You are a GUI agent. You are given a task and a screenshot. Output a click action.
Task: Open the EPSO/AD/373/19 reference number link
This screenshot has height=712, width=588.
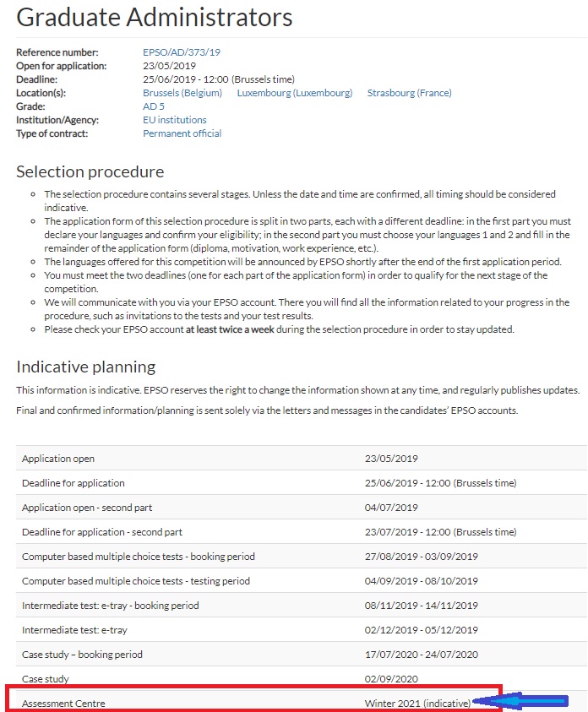(181, 52)
